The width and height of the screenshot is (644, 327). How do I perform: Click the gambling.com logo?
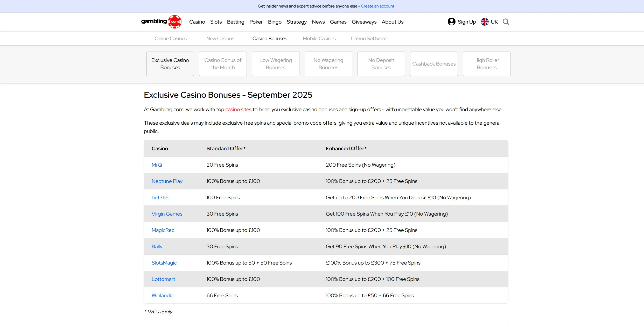coord(161,22)
